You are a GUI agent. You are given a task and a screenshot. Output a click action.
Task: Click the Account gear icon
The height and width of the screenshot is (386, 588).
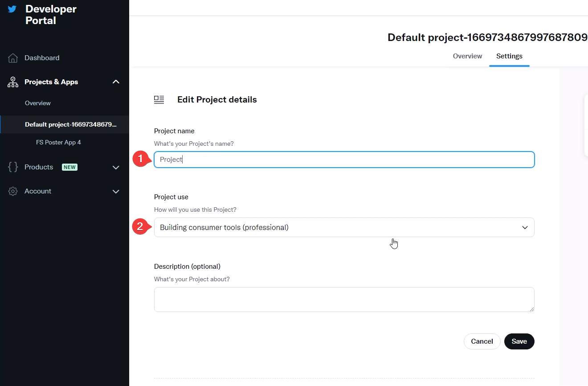coord(13,191)
